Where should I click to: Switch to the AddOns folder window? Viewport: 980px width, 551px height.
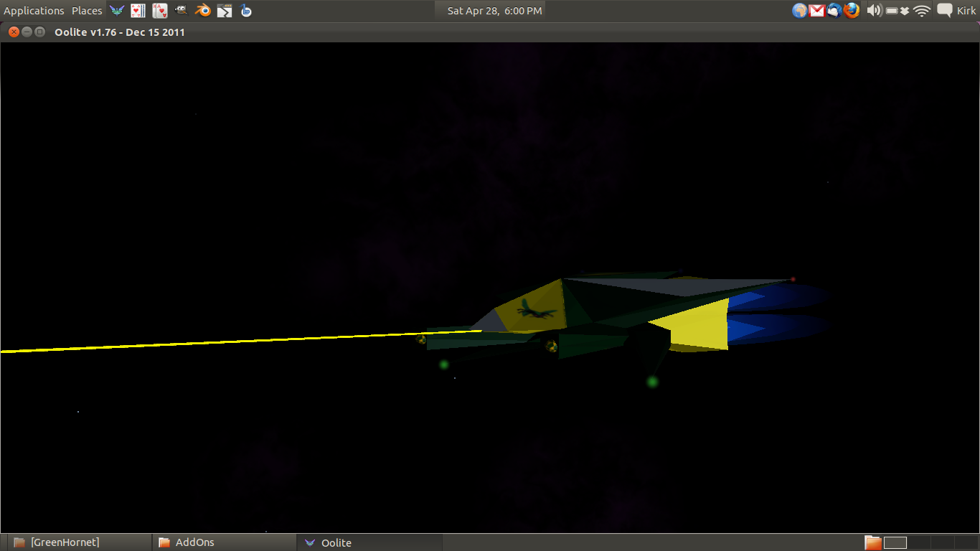(x=224, y=542)
